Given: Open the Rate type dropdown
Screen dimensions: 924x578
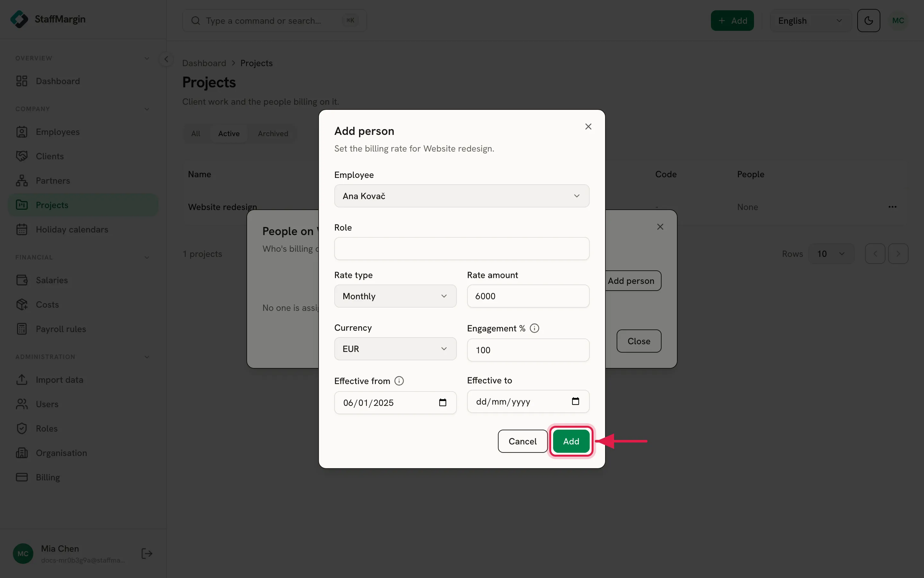Looking at the screenshot, I should [395, 296].
